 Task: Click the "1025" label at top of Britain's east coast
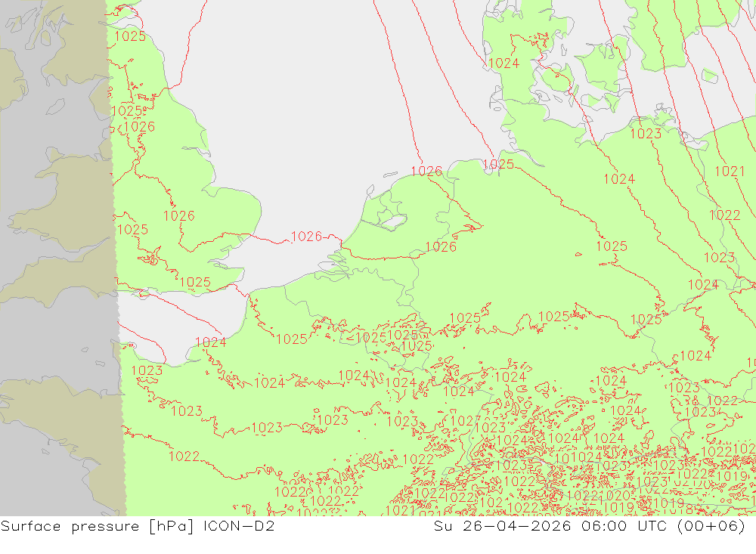(130, 36)
